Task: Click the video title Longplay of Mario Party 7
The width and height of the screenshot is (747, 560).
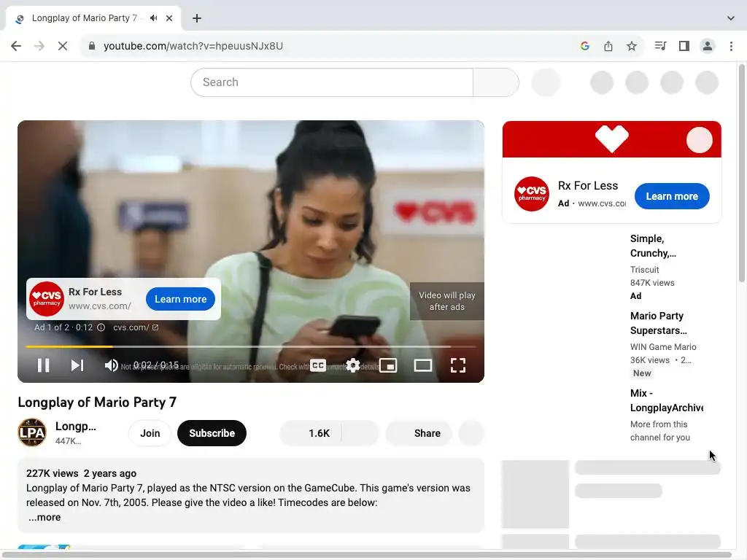Action: coord(97,402)
